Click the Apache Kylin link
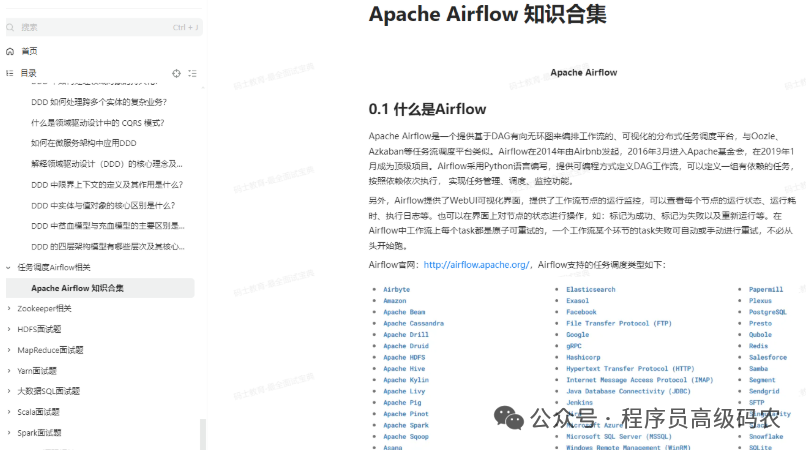This screenshot has height=450, width=806. [x=406, y=380]
